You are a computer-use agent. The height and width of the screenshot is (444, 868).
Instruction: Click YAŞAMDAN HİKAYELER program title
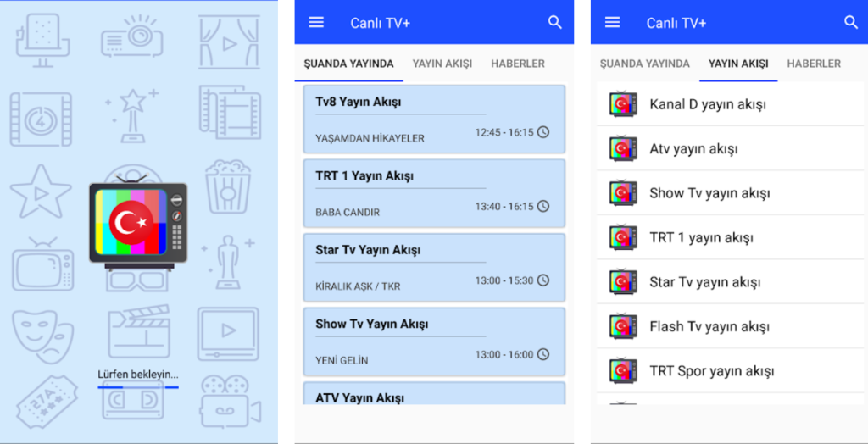tap(370, 138)
